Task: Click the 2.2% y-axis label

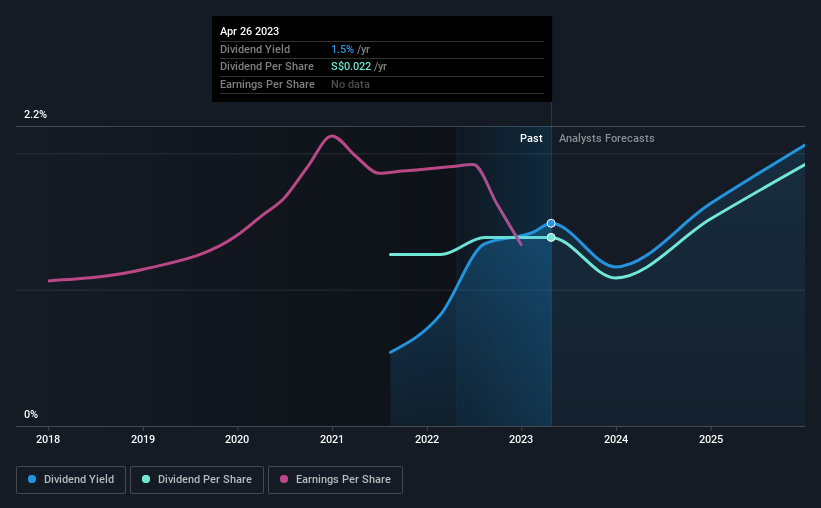Action: point(35,114)
